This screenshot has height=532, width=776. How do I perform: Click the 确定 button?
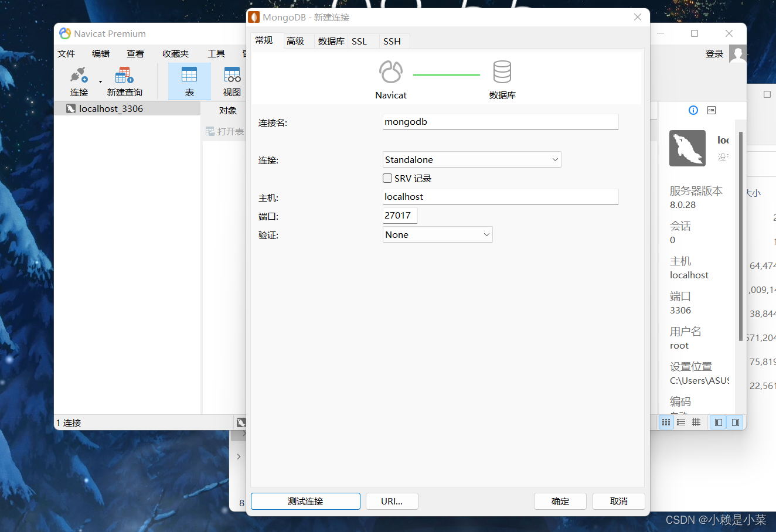click(560, 502)
